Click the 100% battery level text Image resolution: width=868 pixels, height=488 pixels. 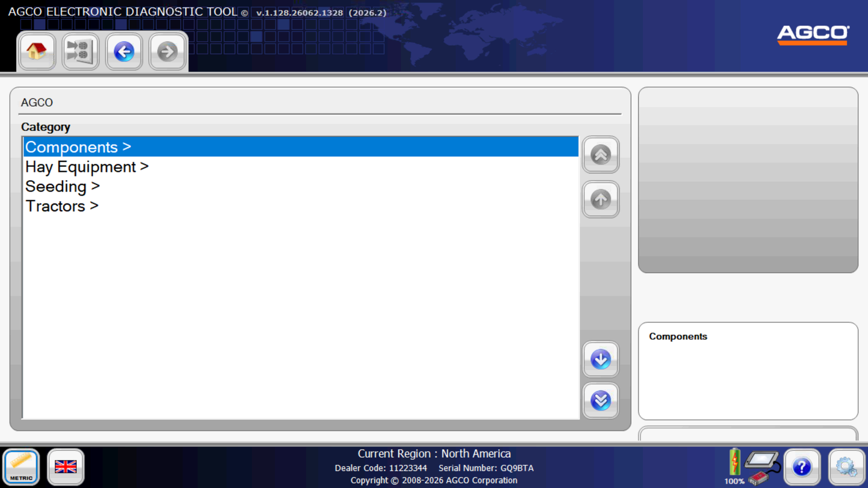(x=734, y=481)
